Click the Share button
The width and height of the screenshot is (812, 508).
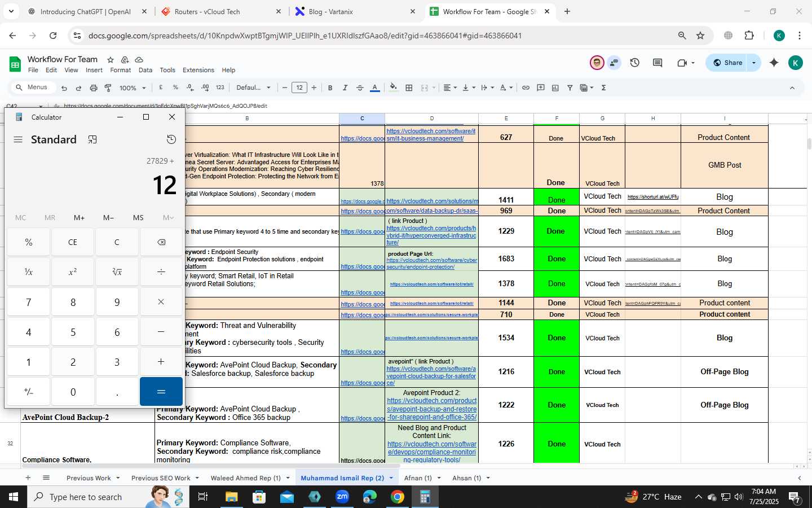727,63
